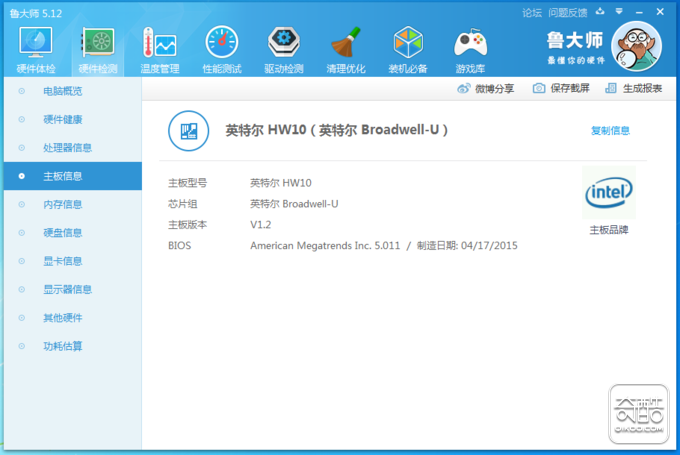The width and height of the screenshot is (680, 455).
Task: Click the 芯片组 value 英特尔 Broadwell-U
Action: tap(294, 204)
